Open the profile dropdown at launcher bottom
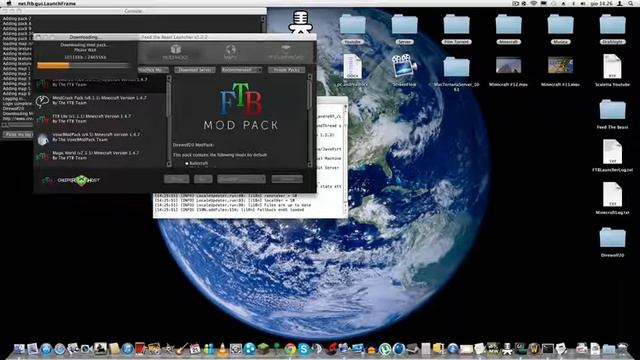This screenshot has height=360, width=640. coord(241,179)
